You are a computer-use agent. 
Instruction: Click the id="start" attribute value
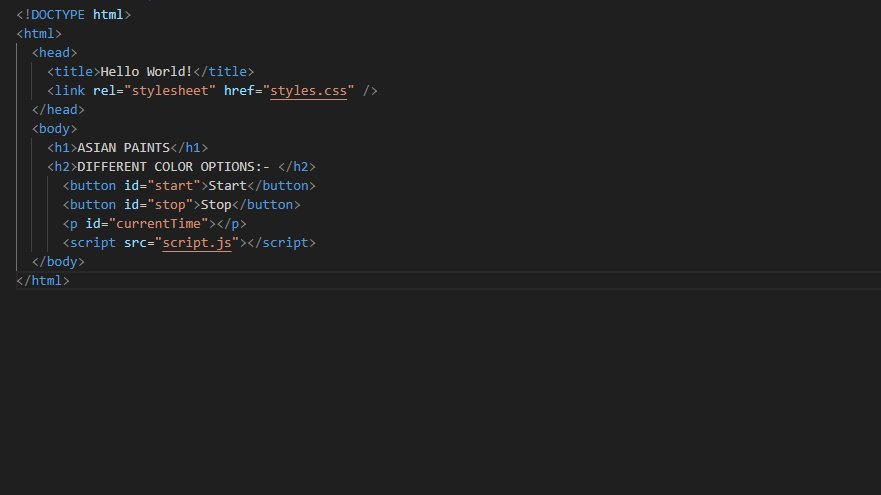point(174,186)
